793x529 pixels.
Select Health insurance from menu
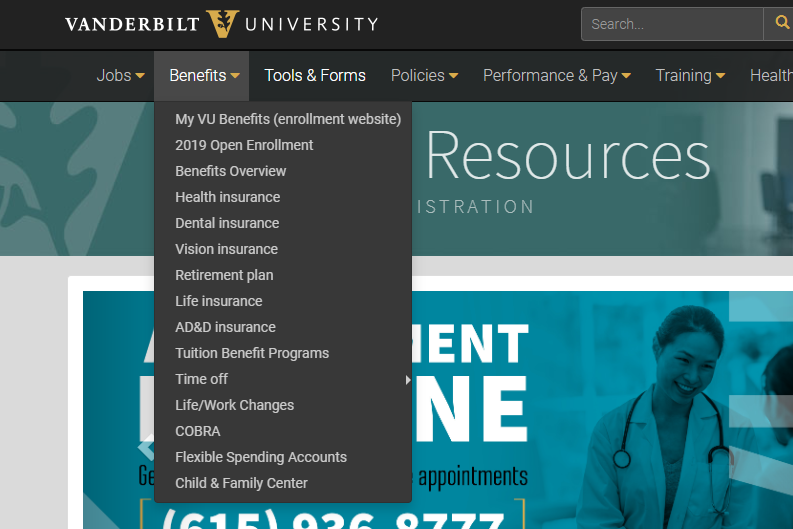(x=228, y=197)
